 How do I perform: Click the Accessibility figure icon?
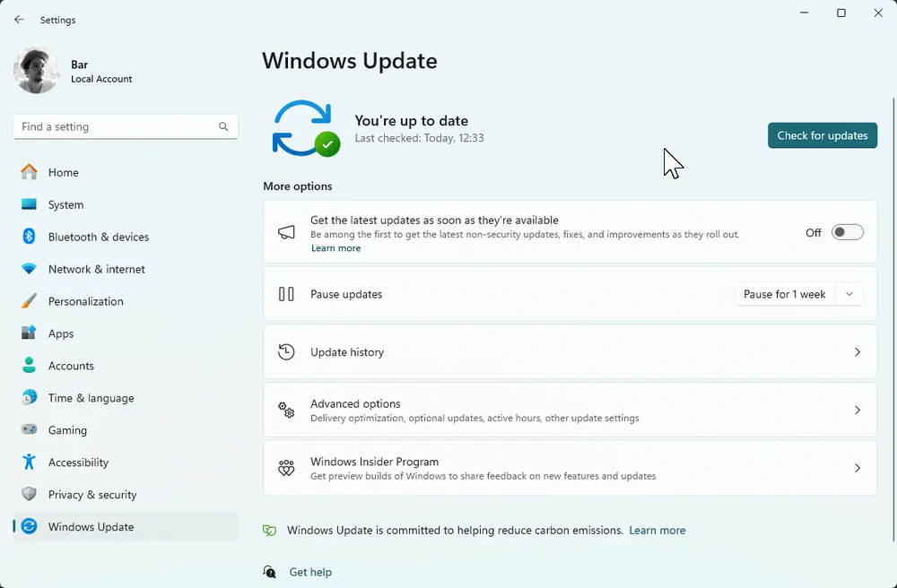[x=29, y=462]
